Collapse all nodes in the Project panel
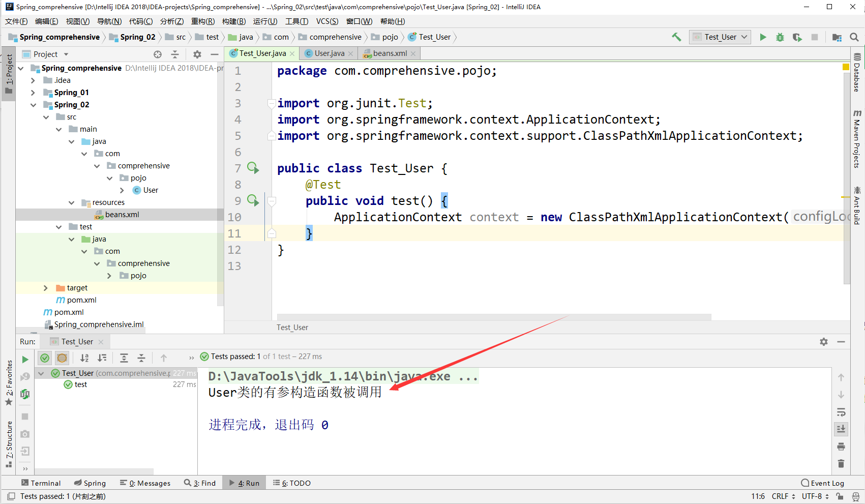 tap(175, 54)
